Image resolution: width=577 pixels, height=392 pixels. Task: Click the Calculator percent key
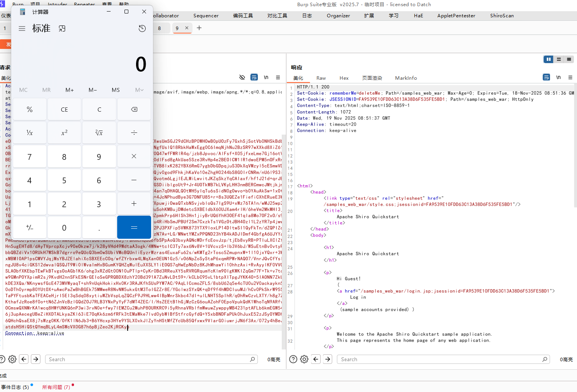click(x=30, y=109)
